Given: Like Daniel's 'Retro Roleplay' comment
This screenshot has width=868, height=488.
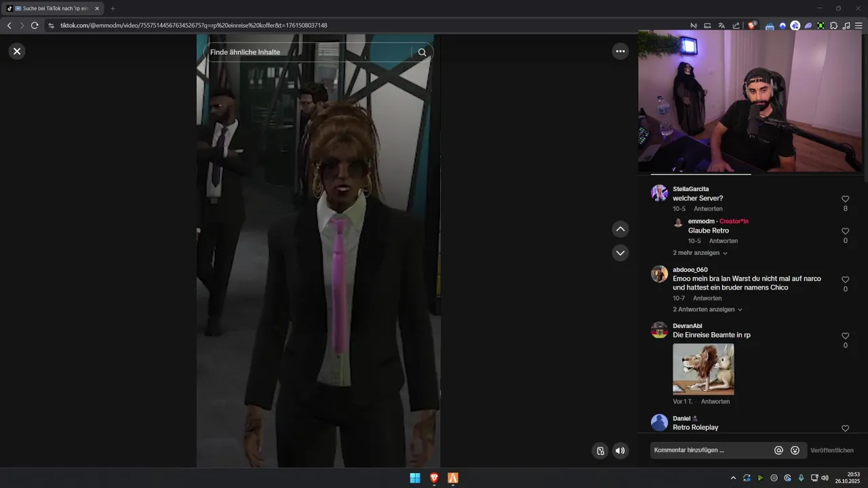Looking at the screenshot, I should (x=845, y=428).
